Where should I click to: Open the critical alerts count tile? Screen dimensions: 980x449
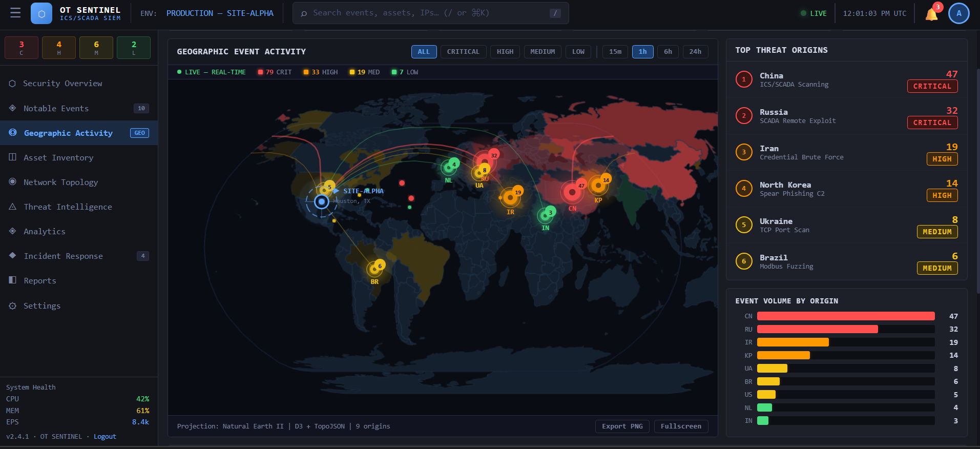click(22, 48)
